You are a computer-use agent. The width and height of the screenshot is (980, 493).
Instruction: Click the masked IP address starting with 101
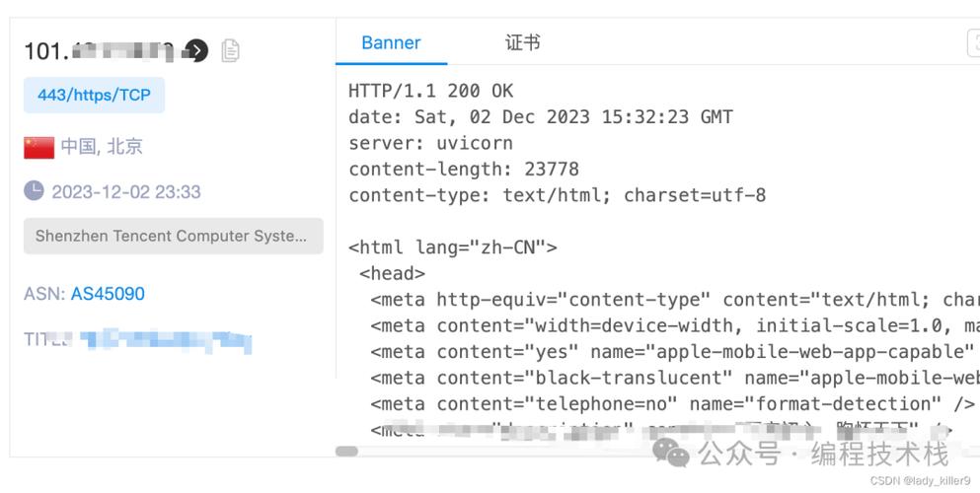click(99, 50)
